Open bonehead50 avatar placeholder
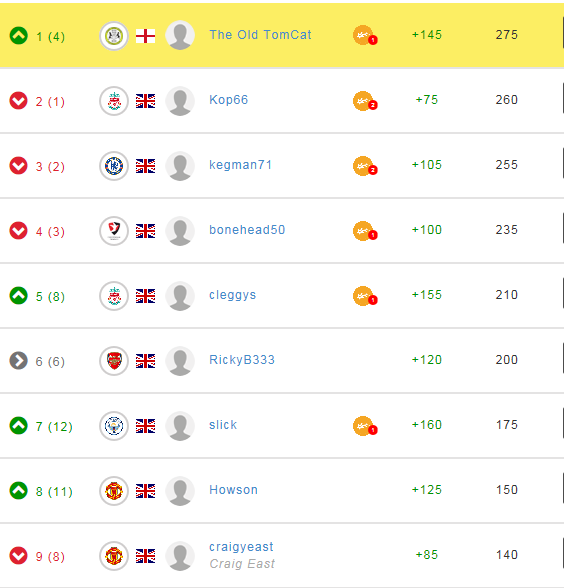Image resolution: width=564 pixels, height=588 pixels. coord(180,231)
